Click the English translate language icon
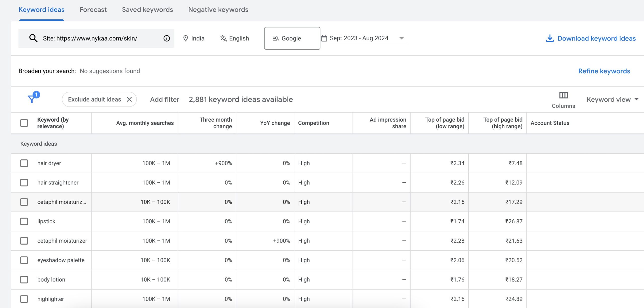This screenshot has height=308, width=644. tap(223, 38)
